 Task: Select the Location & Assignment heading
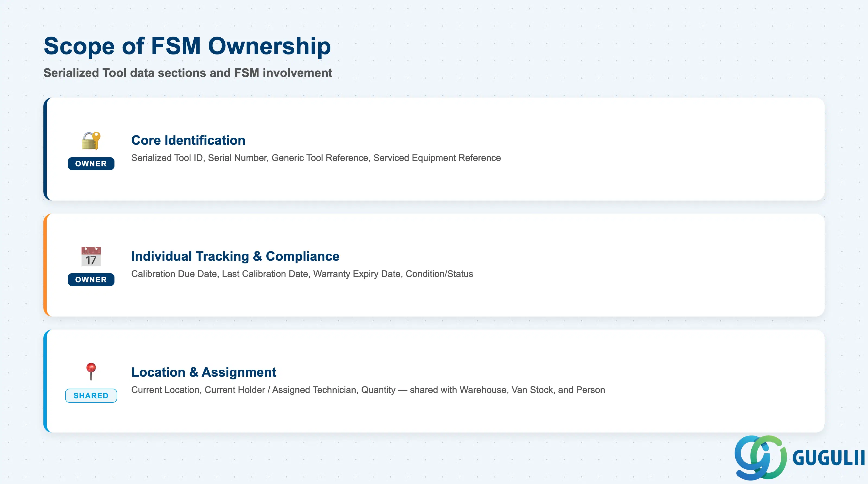pyautogui.click(x=203, y=372)
